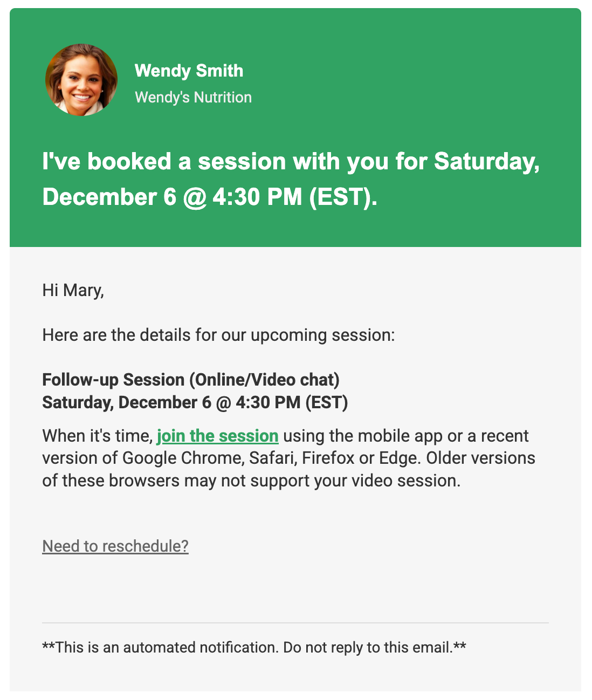This screenshot has height=700, width=592.
Task: Click "may not support your video session" text
Action: (x=322, y=481)
